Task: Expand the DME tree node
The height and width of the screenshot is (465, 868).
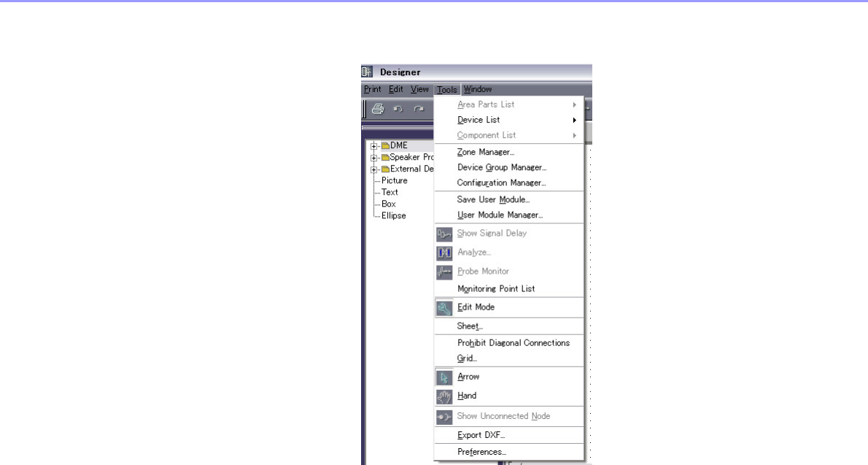Action: pos(373,146)
